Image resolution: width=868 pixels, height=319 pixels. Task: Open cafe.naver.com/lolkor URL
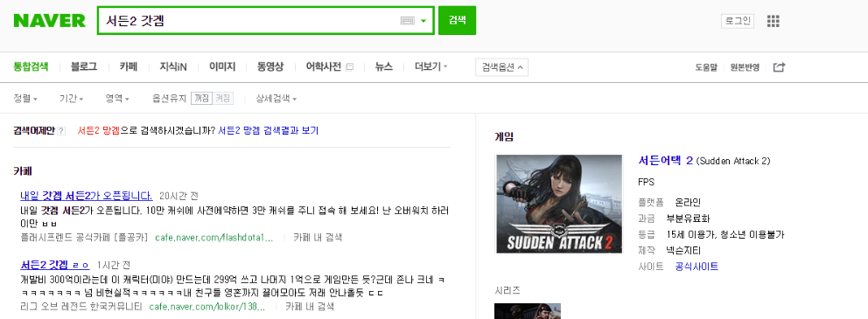click(x=207, y=306)
